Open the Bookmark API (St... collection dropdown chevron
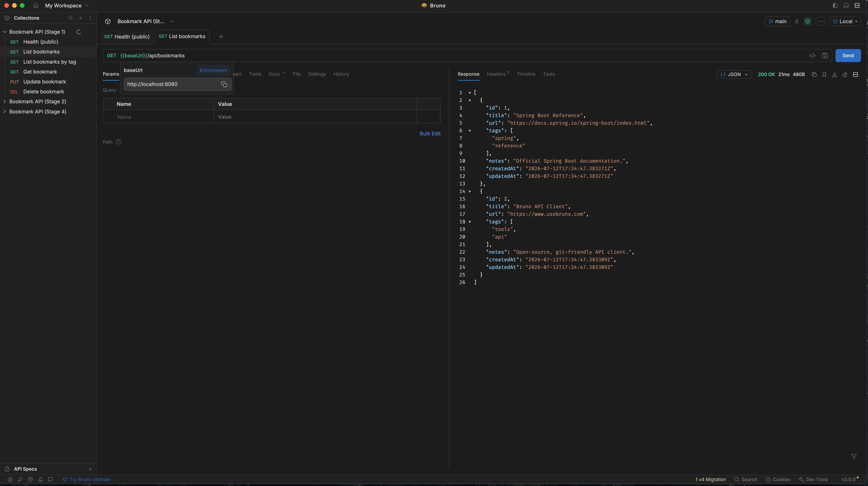868x486 pixels. (x=171, y=21)
